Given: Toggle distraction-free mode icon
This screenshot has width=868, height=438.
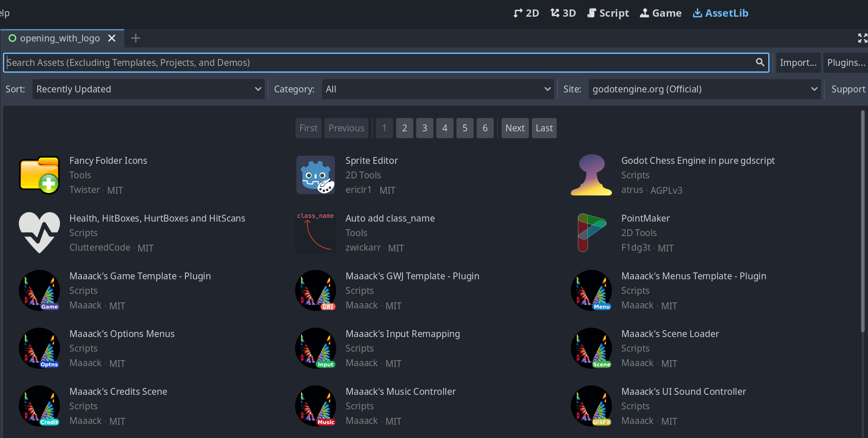Looking at the screenshot, I should click(x=862, y=38).
